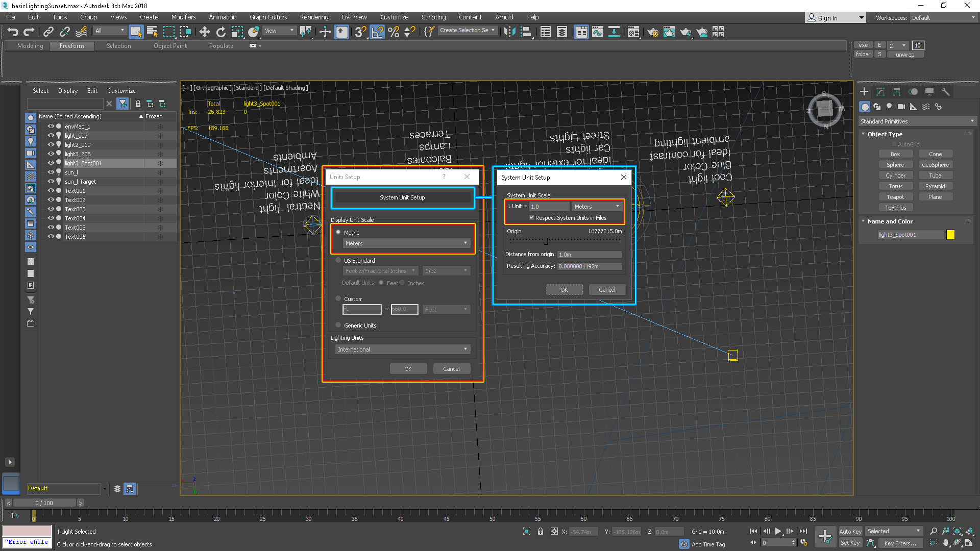Open the Standard Primitives category dropdown

[917, 121]
